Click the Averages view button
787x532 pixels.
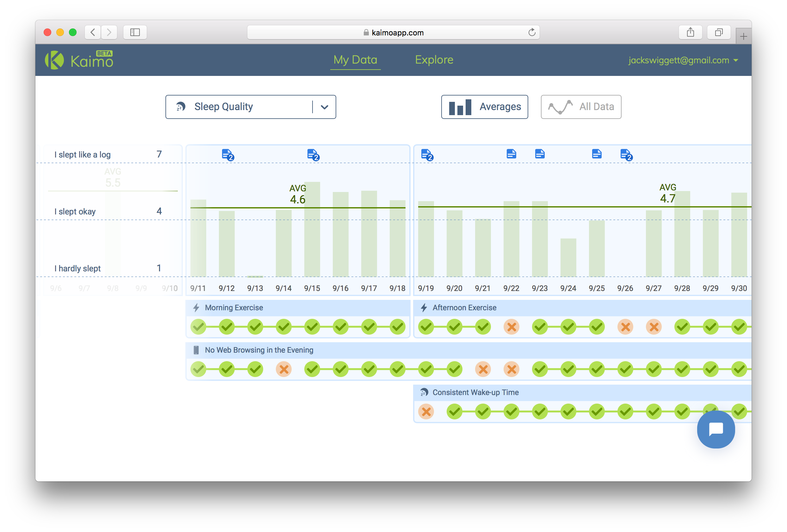(x=484, y=107)
